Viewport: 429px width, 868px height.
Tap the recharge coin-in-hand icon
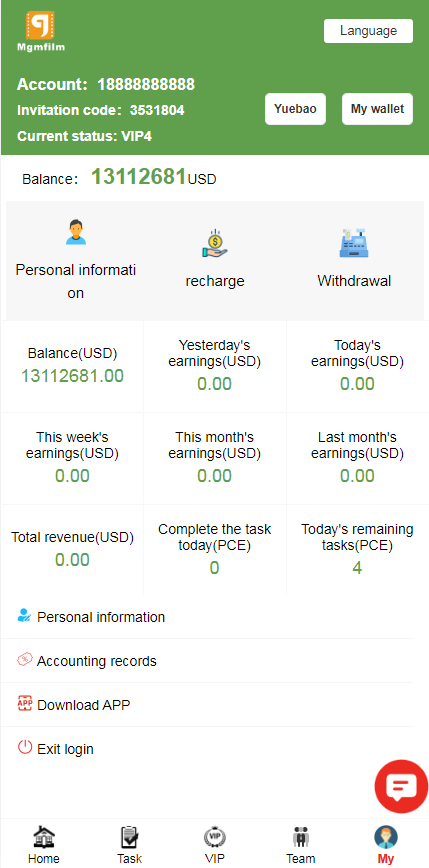pos(214,244)
